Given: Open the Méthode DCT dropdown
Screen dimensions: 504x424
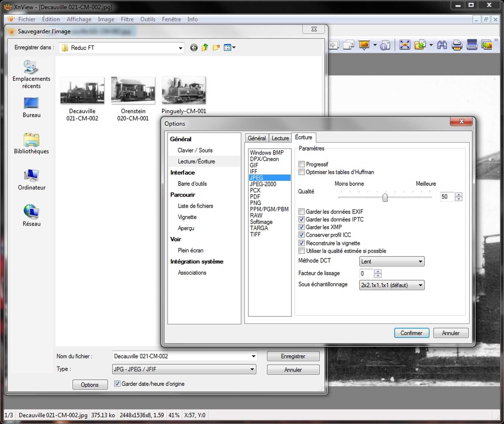Looking at the screenshot, I should point(392,261).
